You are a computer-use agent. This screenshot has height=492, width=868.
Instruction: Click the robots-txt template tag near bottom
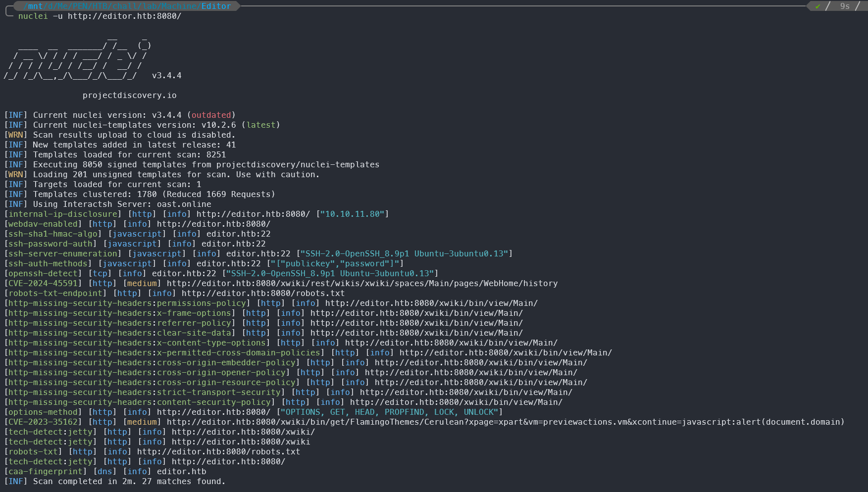33,451
